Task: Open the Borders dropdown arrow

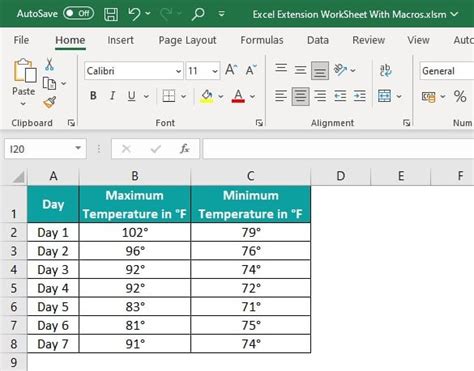Action: [x=183, y=96]
